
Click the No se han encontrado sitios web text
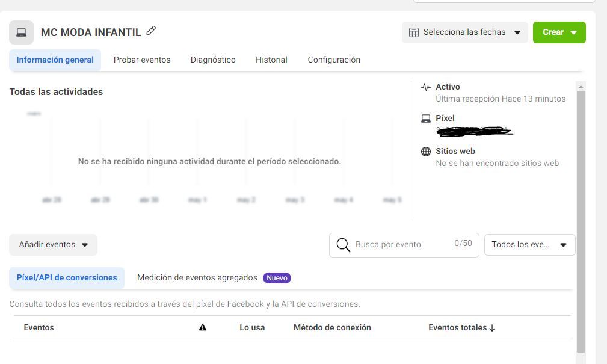click(x=497, y=164)
